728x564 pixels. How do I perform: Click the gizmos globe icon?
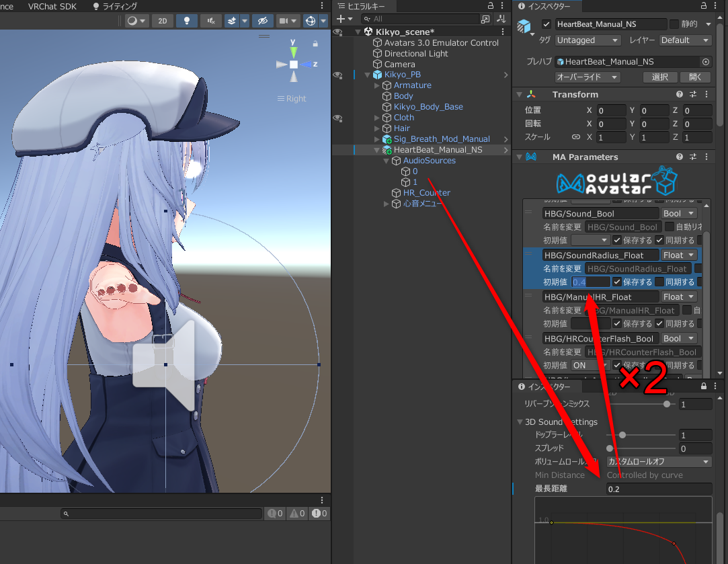pos(311,21)
